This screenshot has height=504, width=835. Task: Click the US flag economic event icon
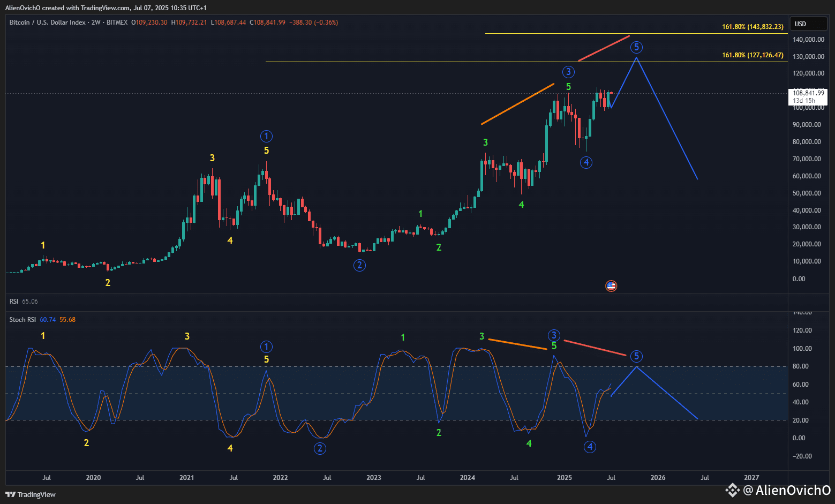pos(611,286)
